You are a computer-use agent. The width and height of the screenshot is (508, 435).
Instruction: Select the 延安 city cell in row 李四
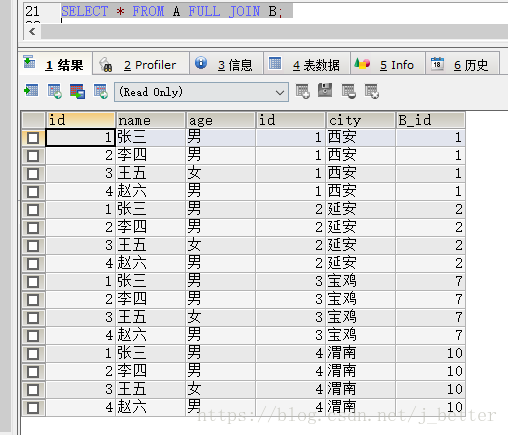click(x=360, y=227)
